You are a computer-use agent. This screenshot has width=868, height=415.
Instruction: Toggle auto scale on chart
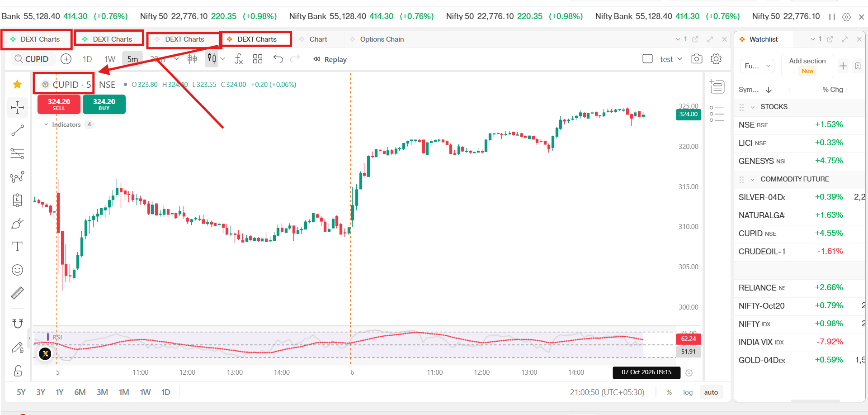click(711, 392)
